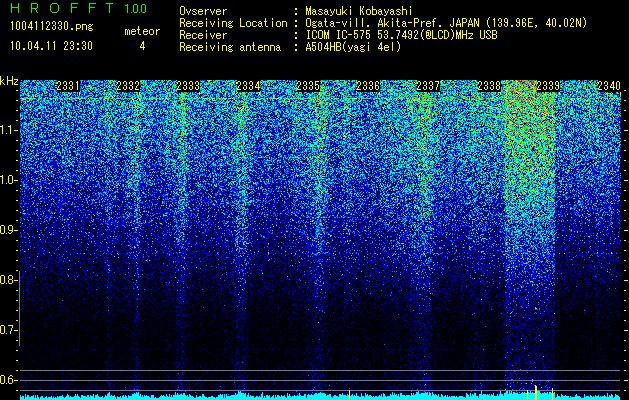
Task: Click the 'Receiving antenna' field label
Action: (x=230, y=47)
